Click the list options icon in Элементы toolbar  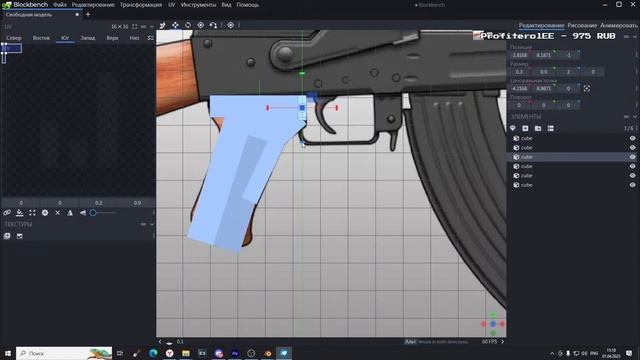tap(551, 128)
